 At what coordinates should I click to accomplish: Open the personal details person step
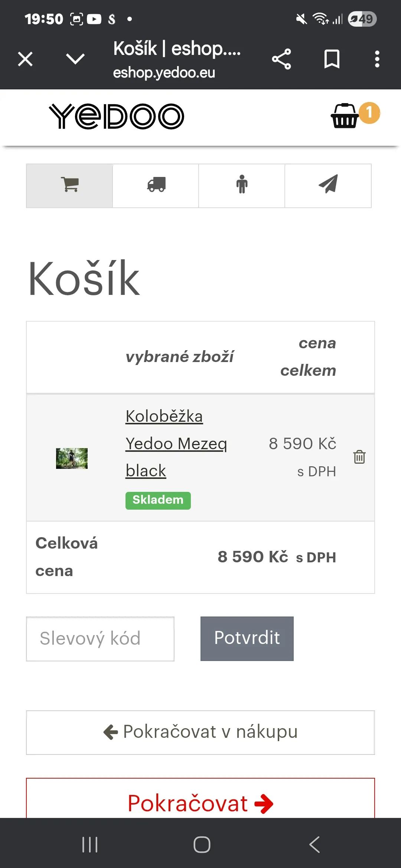point(242,185)
